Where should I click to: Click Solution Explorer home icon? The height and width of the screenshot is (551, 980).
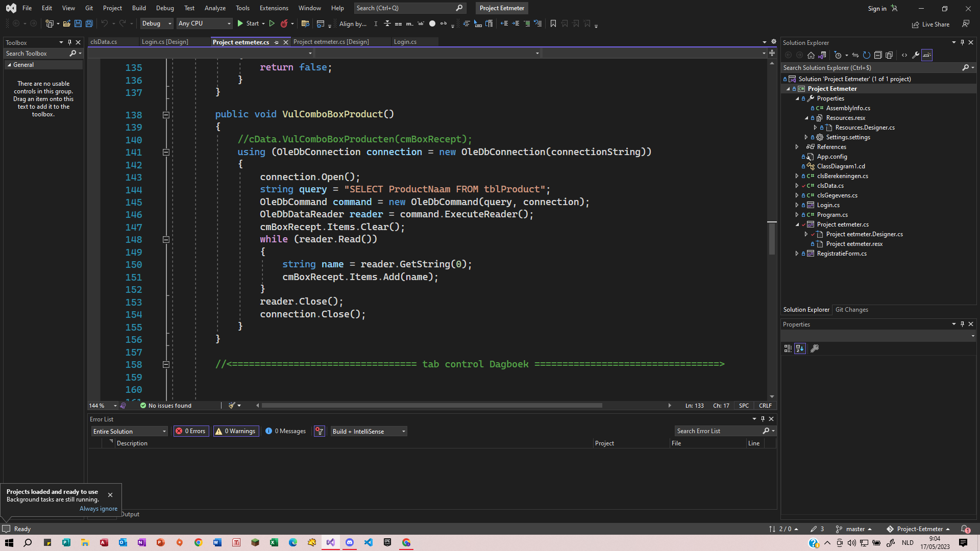tap(811, 55)
